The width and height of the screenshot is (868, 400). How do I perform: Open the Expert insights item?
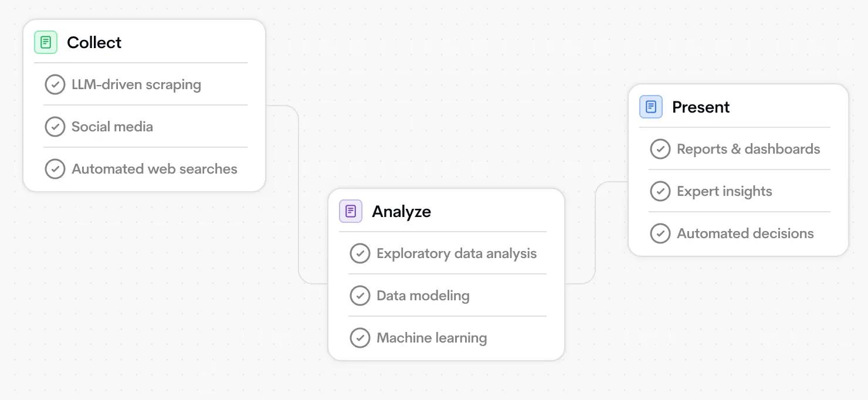724,191
